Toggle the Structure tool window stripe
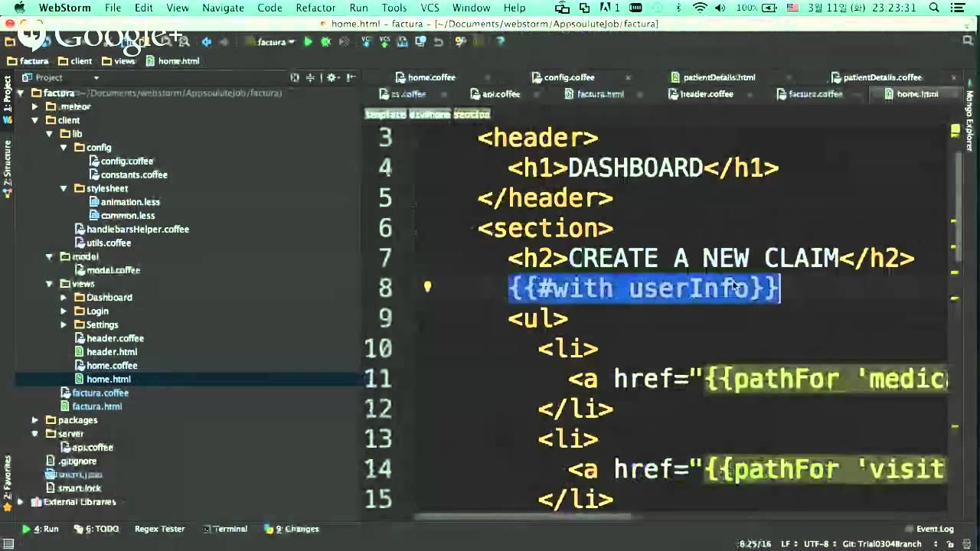This screenshot has width=980, height=551. point(7,168)
